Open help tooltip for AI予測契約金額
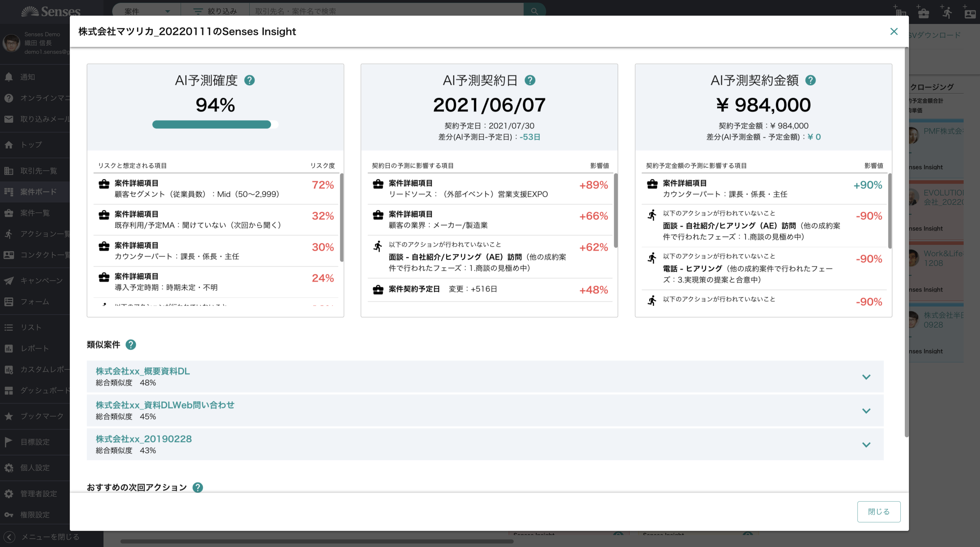980x547 pixels. click(810, 80)
